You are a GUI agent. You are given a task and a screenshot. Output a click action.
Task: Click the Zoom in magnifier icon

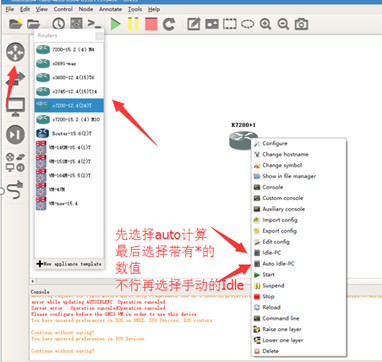265,24
